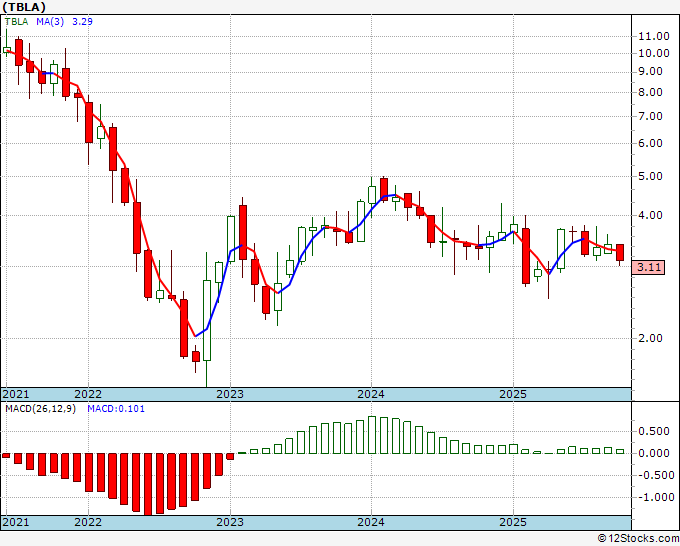This screenshot has width=680, height=546.
Task: Click the 10.00 price axis label
Action: tap(654, 53)
